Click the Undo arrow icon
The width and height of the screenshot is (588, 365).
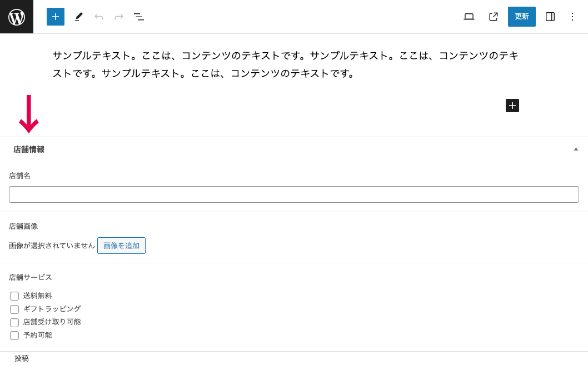[x=99, y=17]
